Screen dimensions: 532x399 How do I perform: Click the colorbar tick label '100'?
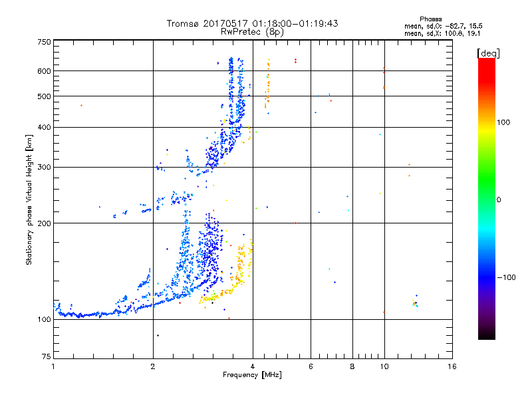[503, 122]
